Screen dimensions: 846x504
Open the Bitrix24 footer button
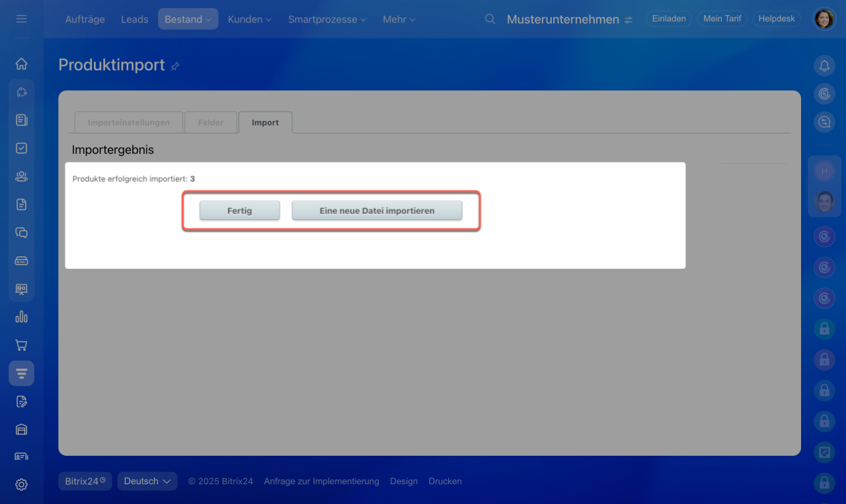(85, 481)
